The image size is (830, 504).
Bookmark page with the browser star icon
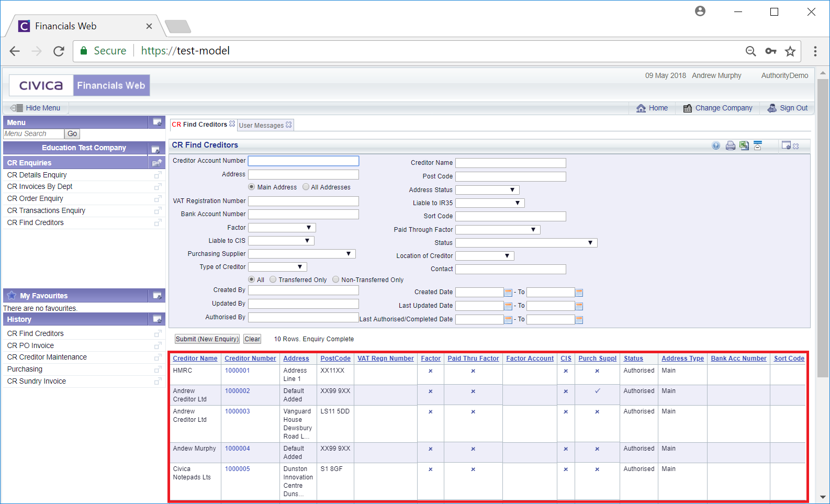(790, 51)
